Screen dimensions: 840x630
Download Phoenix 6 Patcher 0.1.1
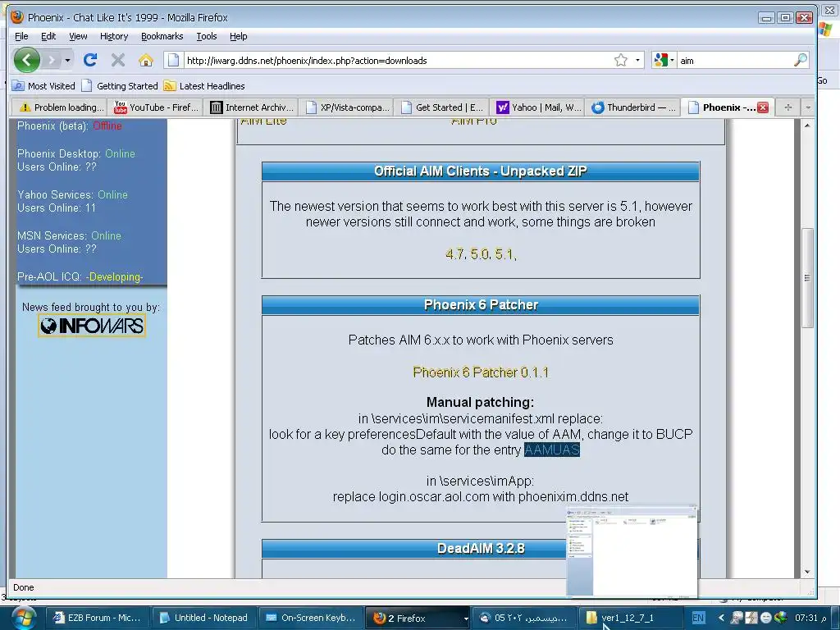point(481,372)
